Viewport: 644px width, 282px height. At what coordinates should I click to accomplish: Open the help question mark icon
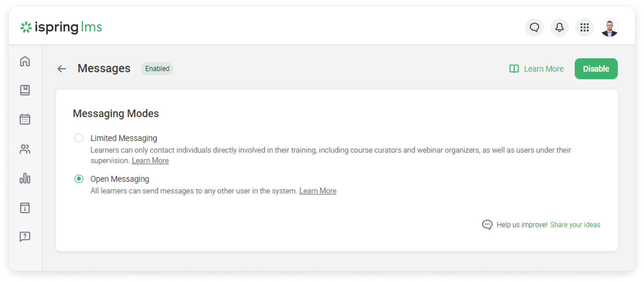click(25, 237)
